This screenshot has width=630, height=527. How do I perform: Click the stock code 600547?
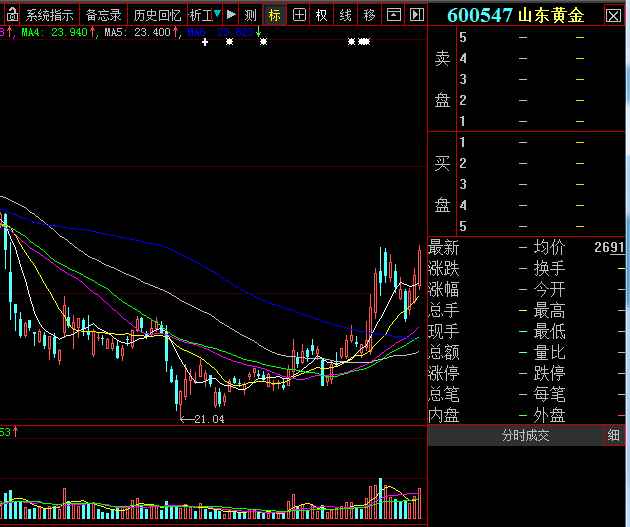tap(479, 16)
